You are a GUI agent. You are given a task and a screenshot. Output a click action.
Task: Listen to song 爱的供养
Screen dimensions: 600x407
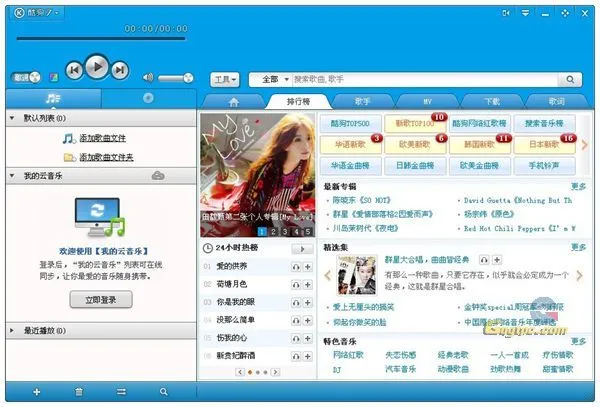[x=296, y=267]
